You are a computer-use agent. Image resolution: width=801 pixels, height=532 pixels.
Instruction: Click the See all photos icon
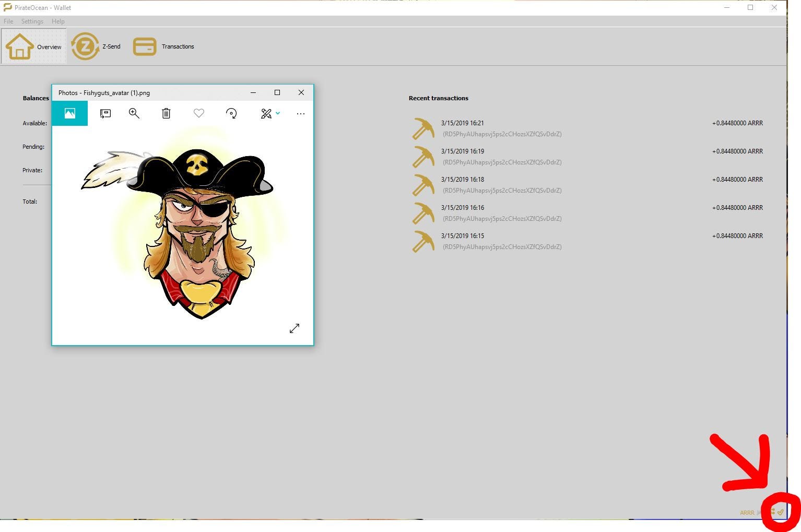[x=69, y=113]
